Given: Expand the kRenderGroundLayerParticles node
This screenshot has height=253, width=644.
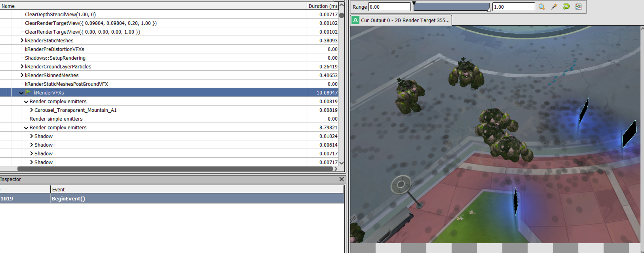Looking at the screenshot, I should [22, 67].
